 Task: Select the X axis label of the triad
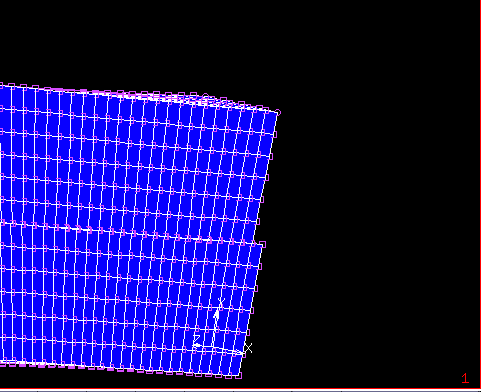pos(248,348)
